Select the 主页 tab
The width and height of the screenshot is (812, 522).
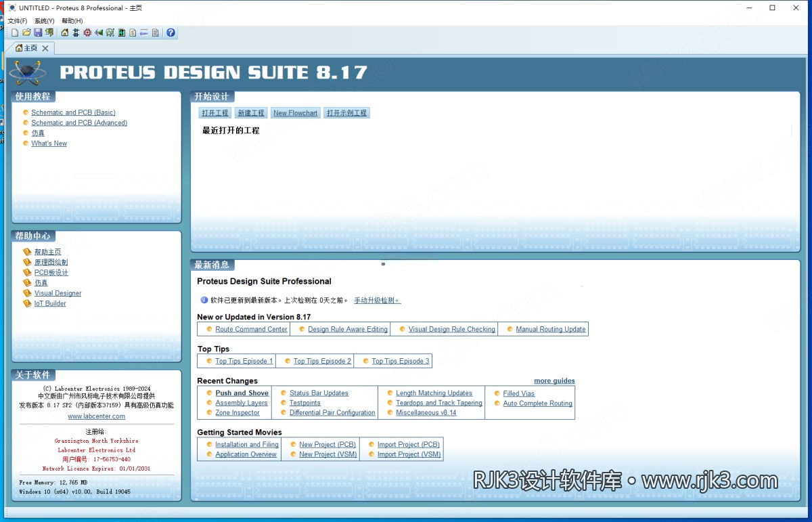click(30, 48)
